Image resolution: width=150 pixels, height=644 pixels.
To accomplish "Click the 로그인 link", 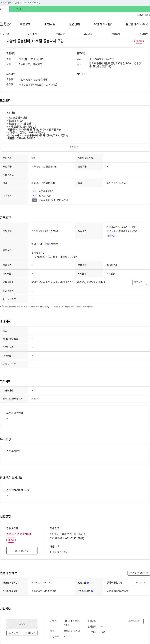I will (x=140, y=15).
